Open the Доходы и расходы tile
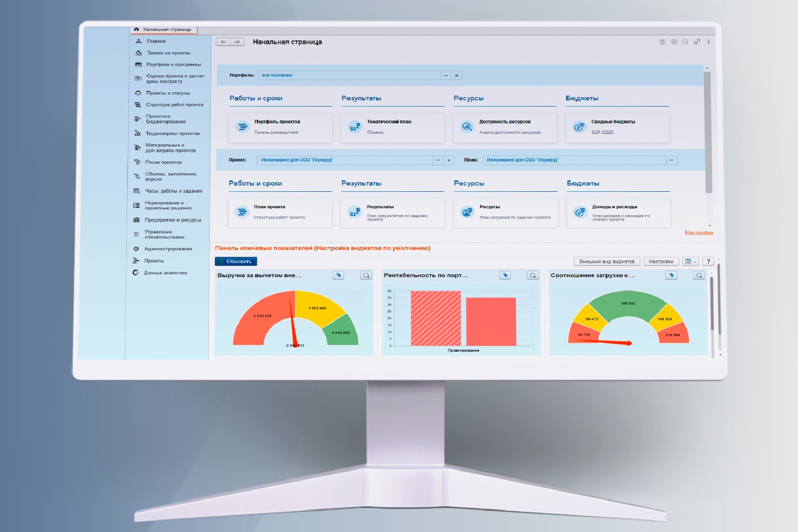The width and height of the screenshot is (798, 532). [x=618, y=213]
